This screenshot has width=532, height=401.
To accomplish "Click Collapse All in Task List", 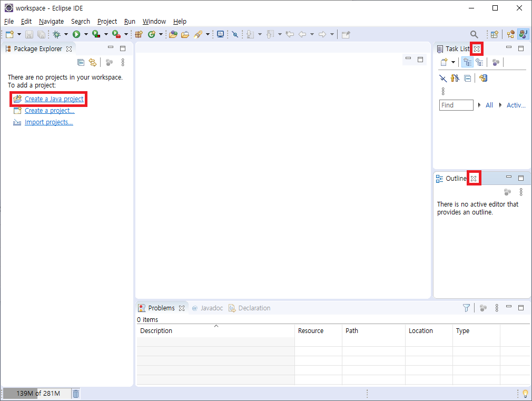I will click(468, 79).
